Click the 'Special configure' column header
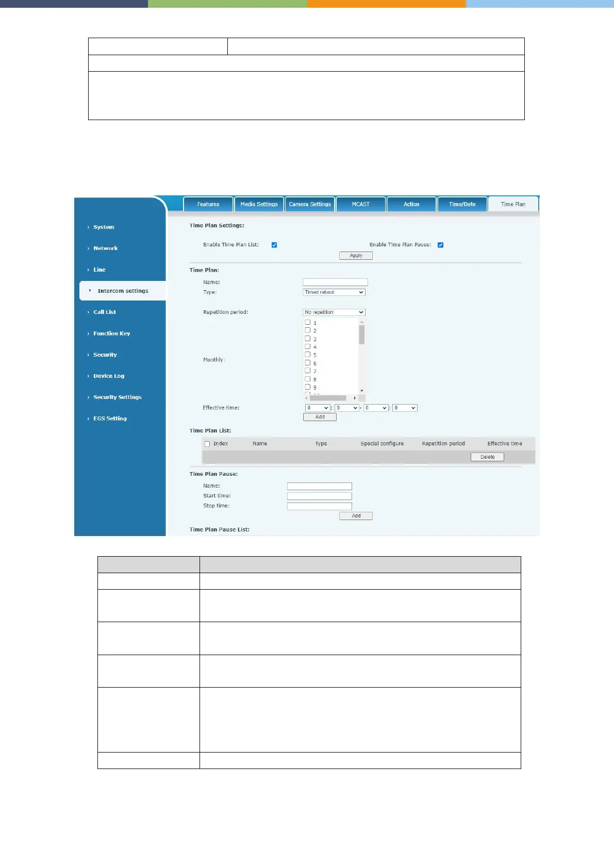This screenshot has width=614, height=868. pos(382,443)
